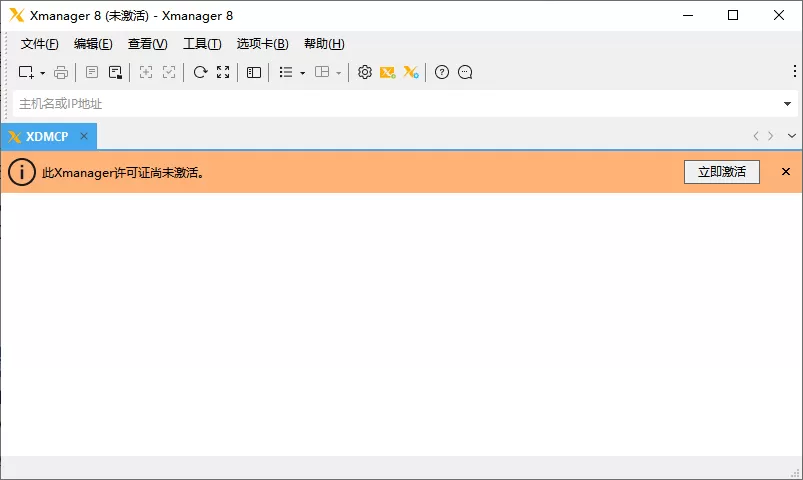Viewport: 803px width, 480px height.
Task: Select the XDMCP tab
Action: (47, 137)
